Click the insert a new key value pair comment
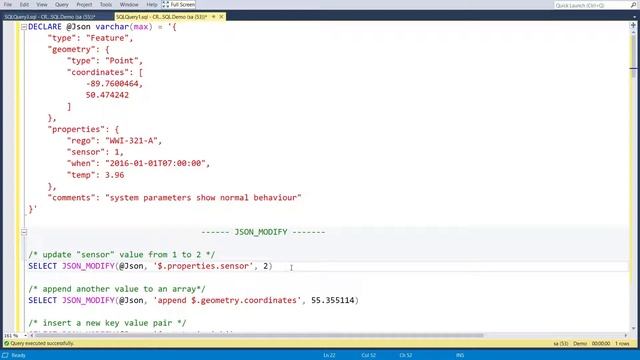The width and height of the screenshot is (640, 360). pos(107,323)
